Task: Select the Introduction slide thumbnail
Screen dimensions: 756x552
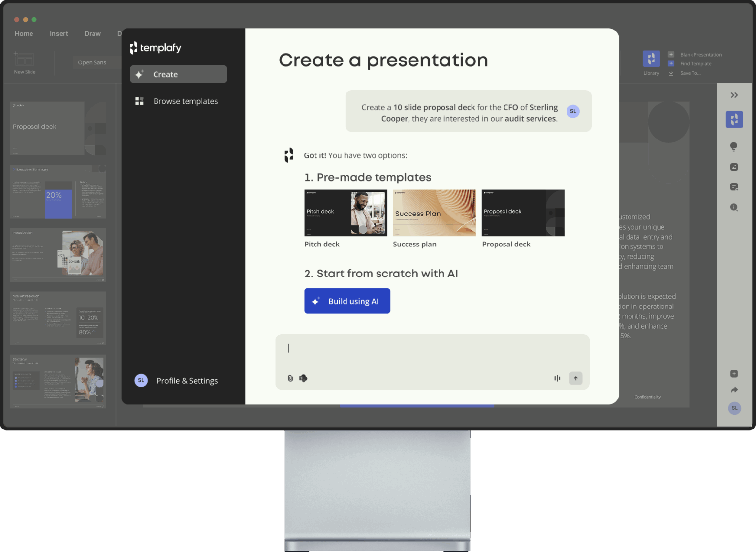Action: [x=58, y=255]
